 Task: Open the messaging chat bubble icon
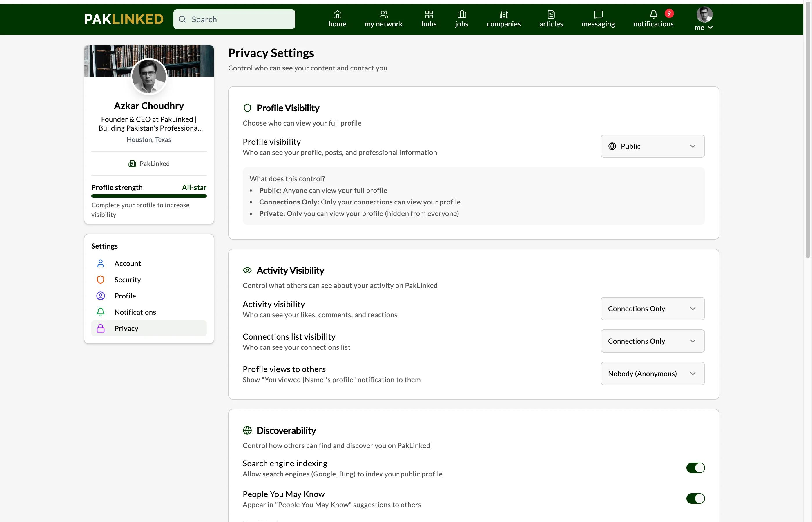click(598, 15)
